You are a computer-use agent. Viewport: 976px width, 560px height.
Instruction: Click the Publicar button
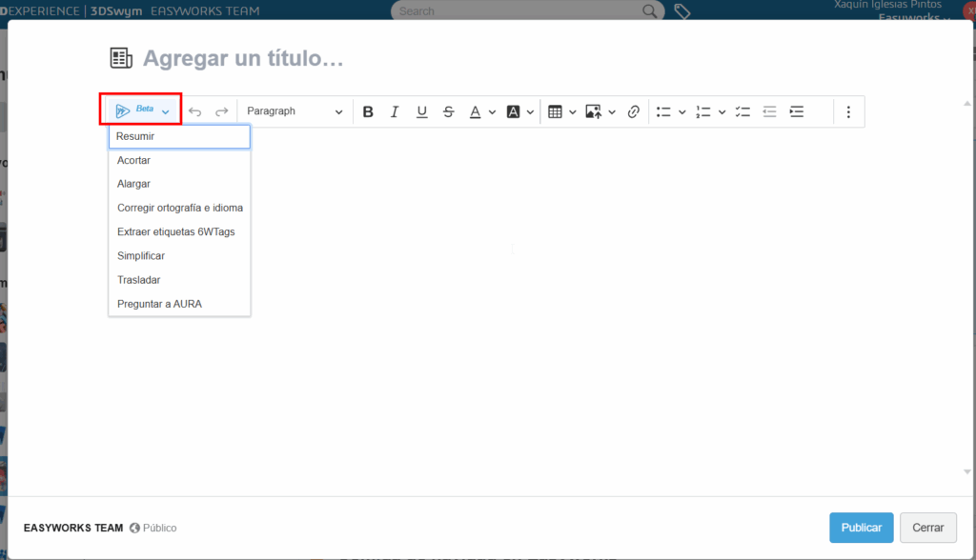click(x=861, y=528)
